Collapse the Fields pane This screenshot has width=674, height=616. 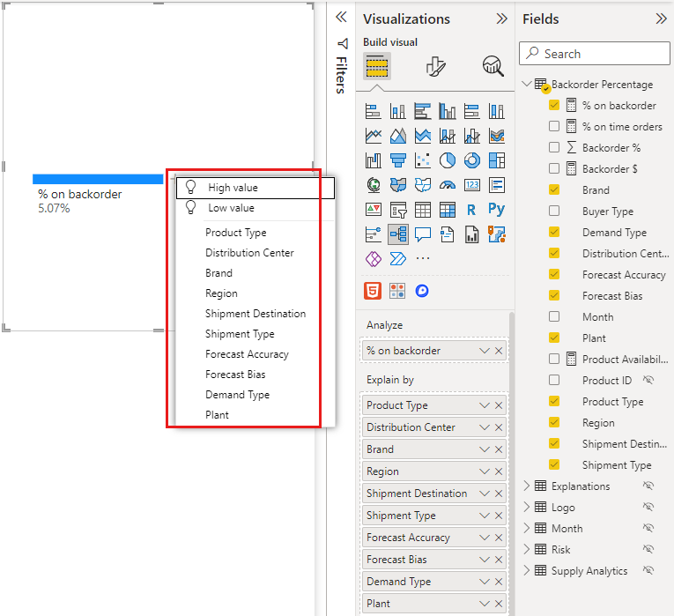[661, 19]
